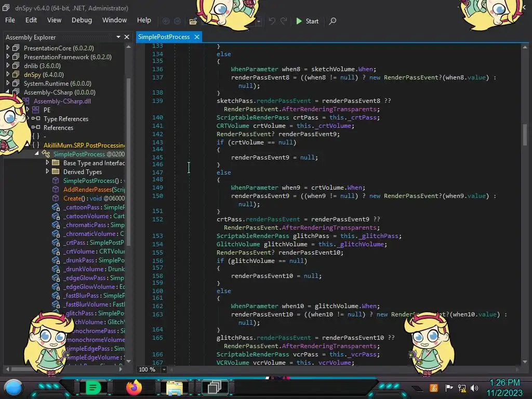
Task: Click the Navigate Backward toolbar icon
Action: (x=166, y=21)
